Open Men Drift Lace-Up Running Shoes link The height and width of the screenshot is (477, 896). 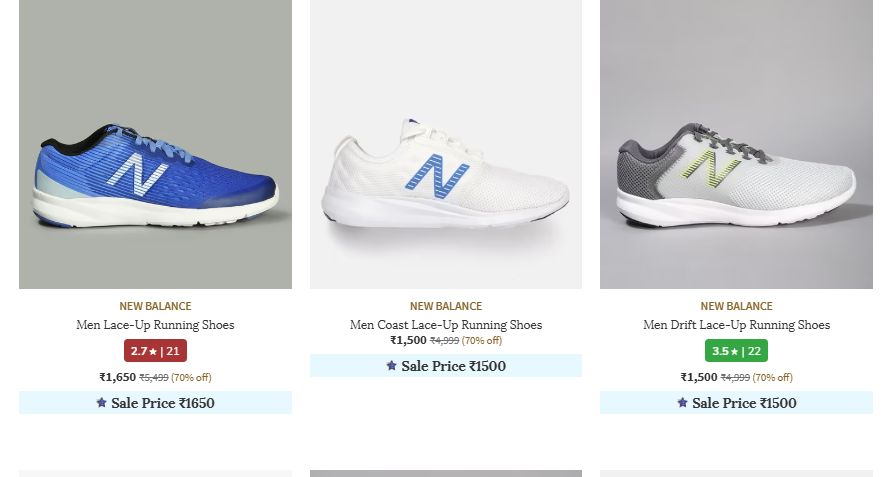(x=736, y=325)
